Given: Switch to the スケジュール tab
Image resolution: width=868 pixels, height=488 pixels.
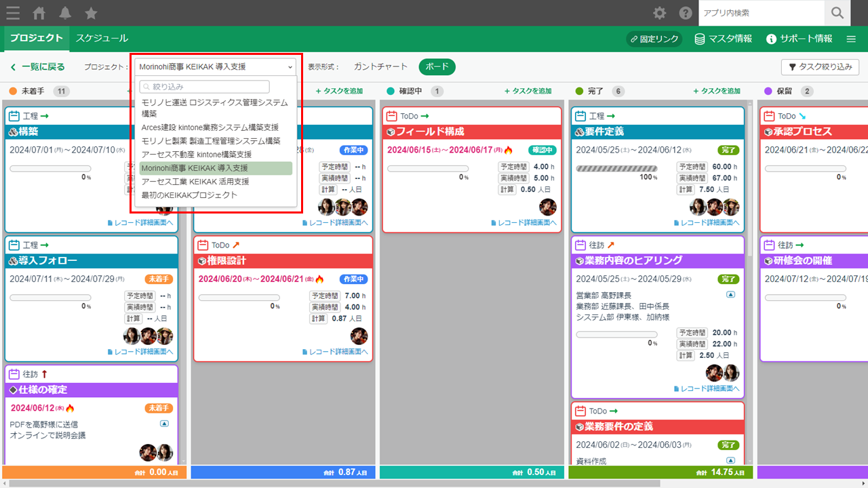Looking at the screenshot, I should point(102,39).
